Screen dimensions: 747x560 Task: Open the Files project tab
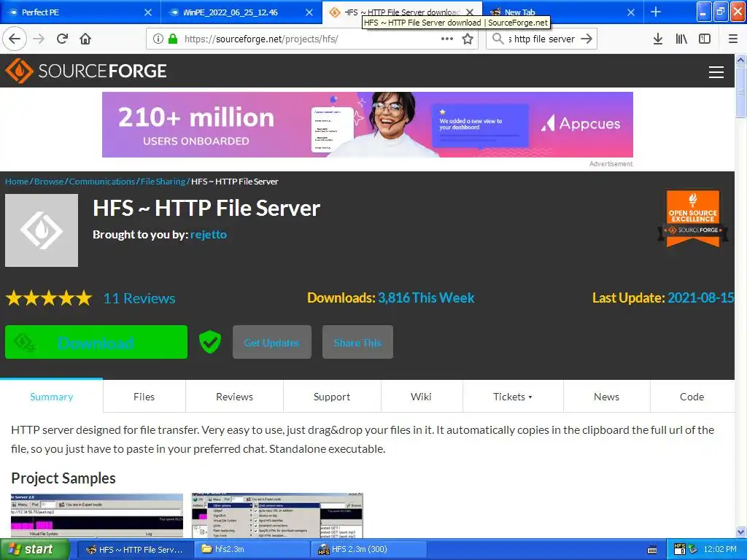pos(144,397)
